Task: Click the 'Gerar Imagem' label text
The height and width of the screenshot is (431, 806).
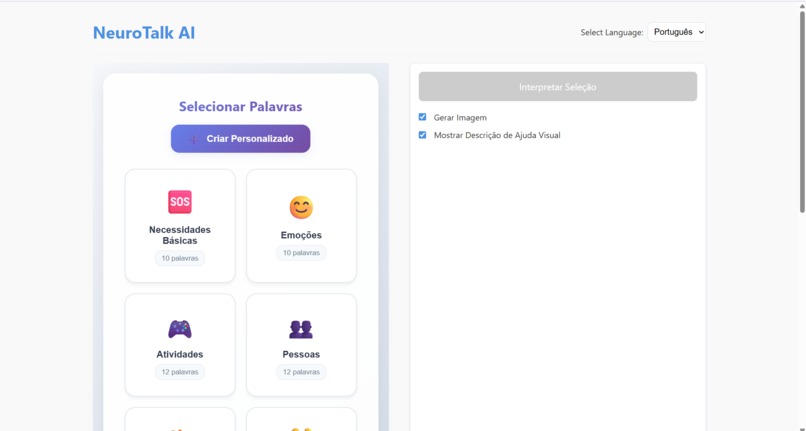Action: point(460,118)
